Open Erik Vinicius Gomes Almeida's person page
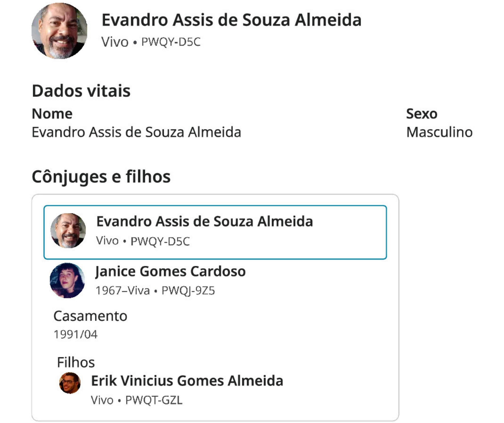Screen dimensions: 504x423 pos(187,381)
